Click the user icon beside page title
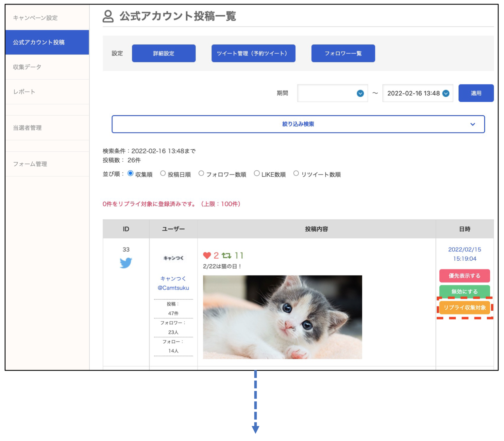504x441 pixels. [108, 16]
